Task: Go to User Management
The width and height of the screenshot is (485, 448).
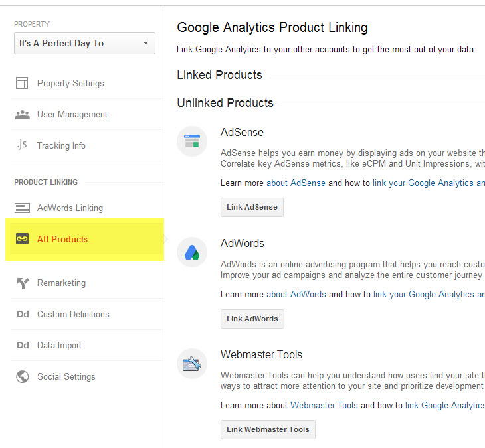Action: [72, 114]
